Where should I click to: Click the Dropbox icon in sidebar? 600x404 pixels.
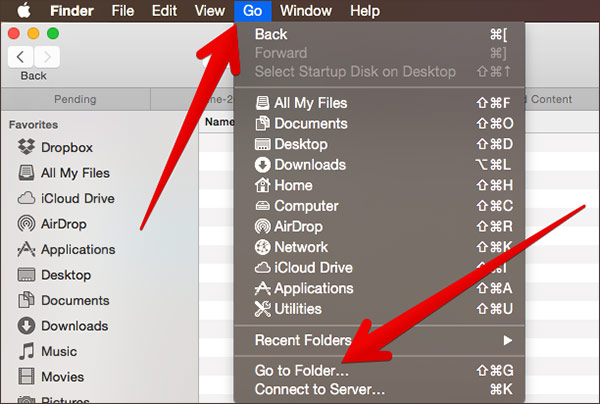[x=26, y=147]
